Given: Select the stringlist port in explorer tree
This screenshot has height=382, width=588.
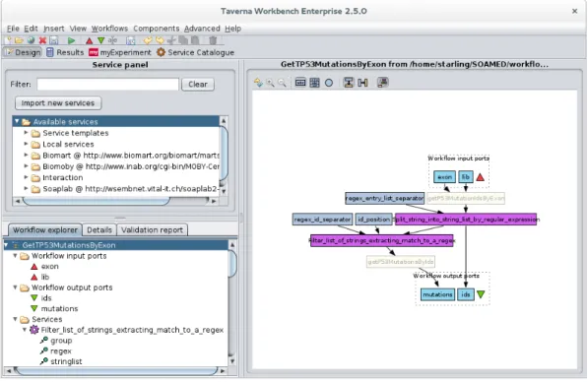Looking at the screenshot, I should (61, 361).
